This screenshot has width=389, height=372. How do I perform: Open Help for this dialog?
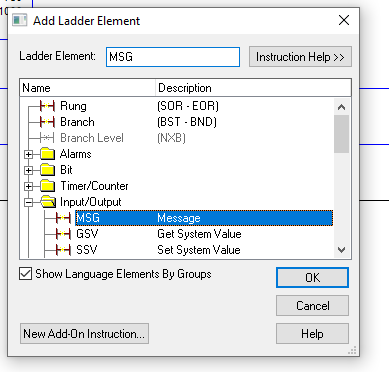(312, 334)
